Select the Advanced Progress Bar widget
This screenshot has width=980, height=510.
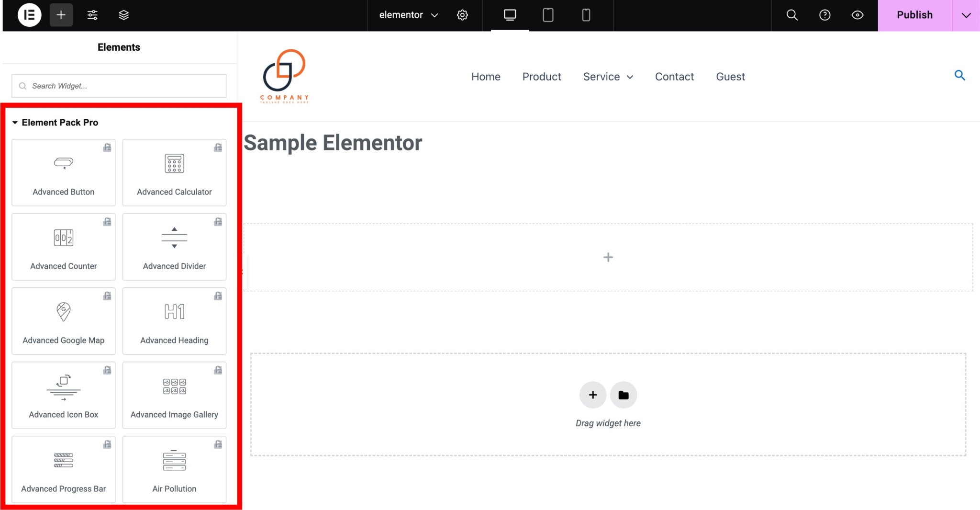pos(64,469)
